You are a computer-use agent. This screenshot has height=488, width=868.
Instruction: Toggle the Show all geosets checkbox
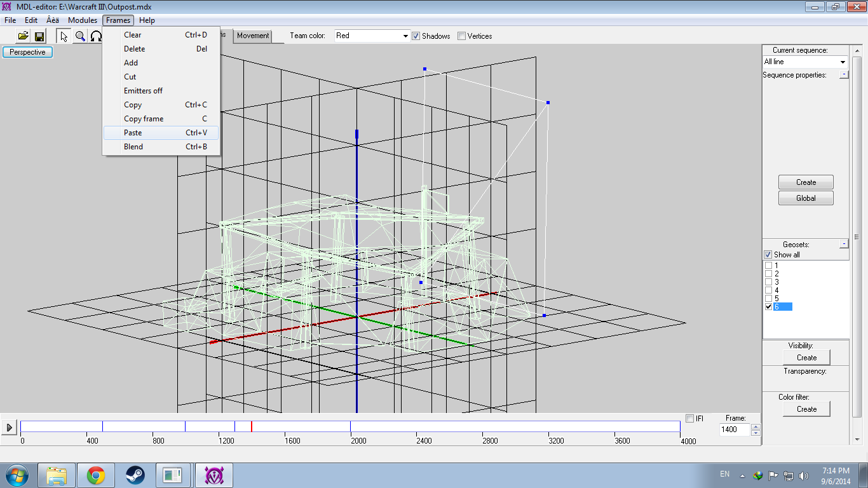coord(768,255)
